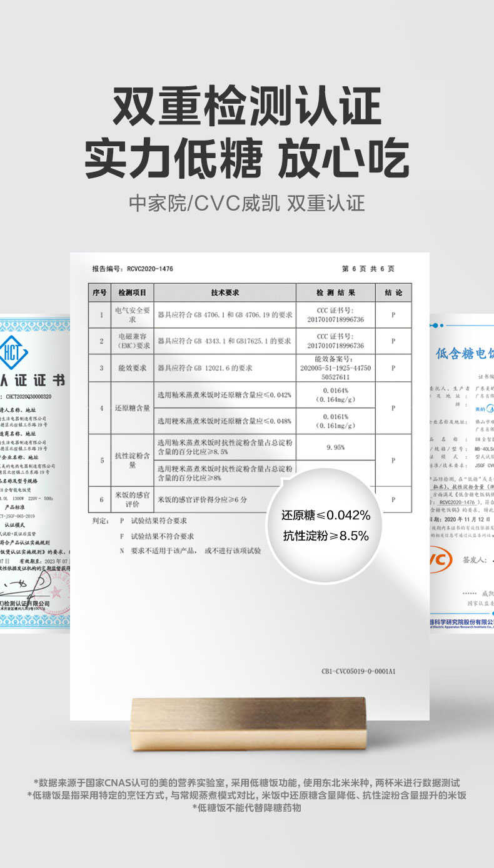
Task: Click the 电磁兼容(EMC)要求 cell
Action: (x=133, y=341)
